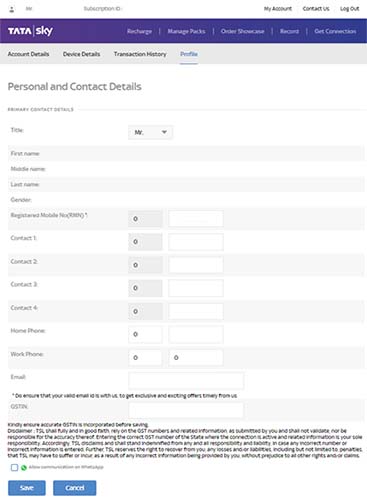Click the Save button
This screenshot has width=367, height=500.
[27, 488]
